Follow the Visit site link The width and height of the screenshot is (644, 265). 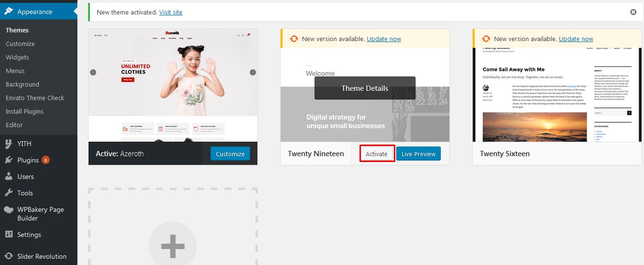pos(171,12)
